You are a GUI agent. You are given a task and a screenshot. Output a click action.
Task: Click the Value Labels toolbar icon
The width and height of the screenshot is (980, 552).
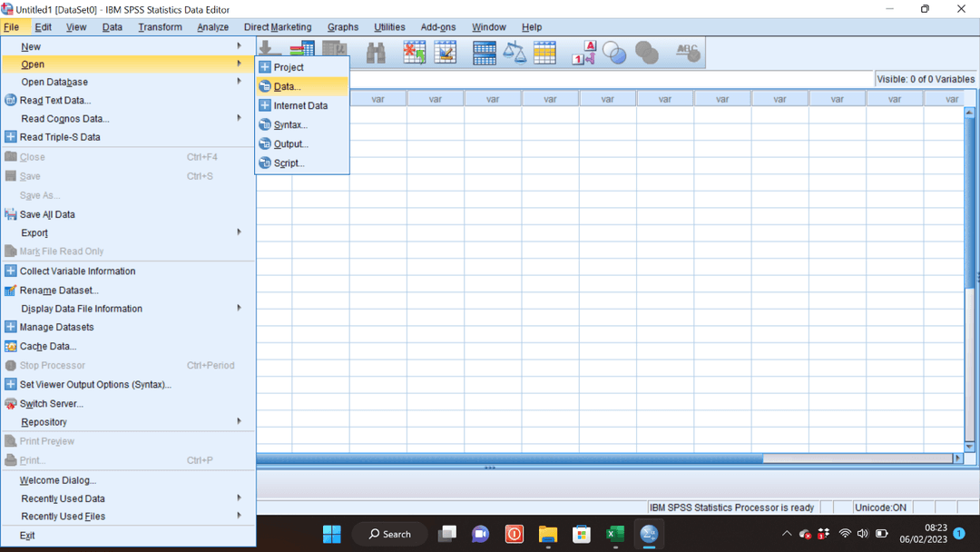[584, 53]
